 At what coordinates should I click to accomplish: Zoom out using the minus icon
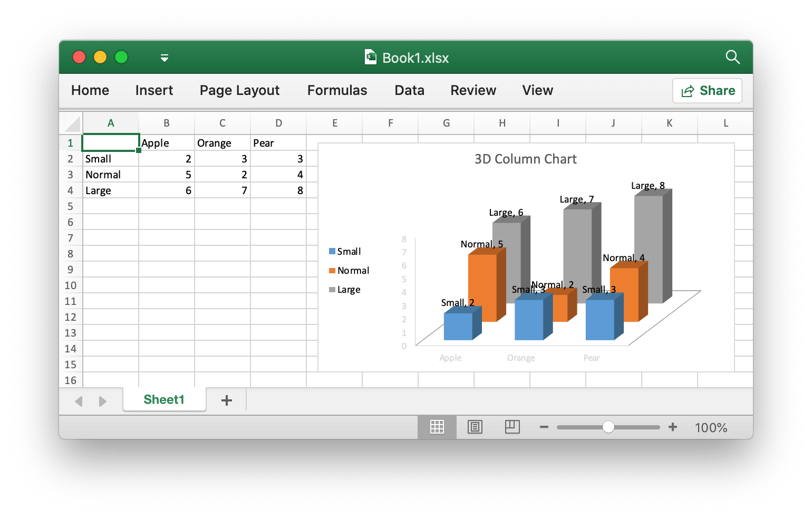544,427
